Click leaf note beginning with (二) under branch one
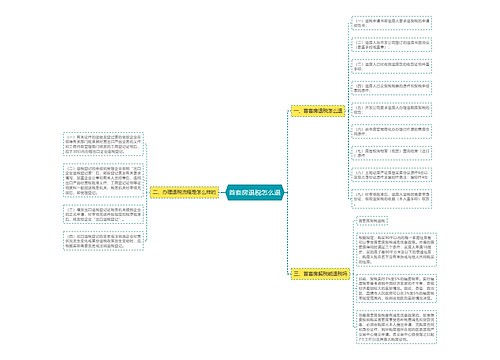Image resolution: width=500 pixels, height=360 pixels. coord(392,45)
